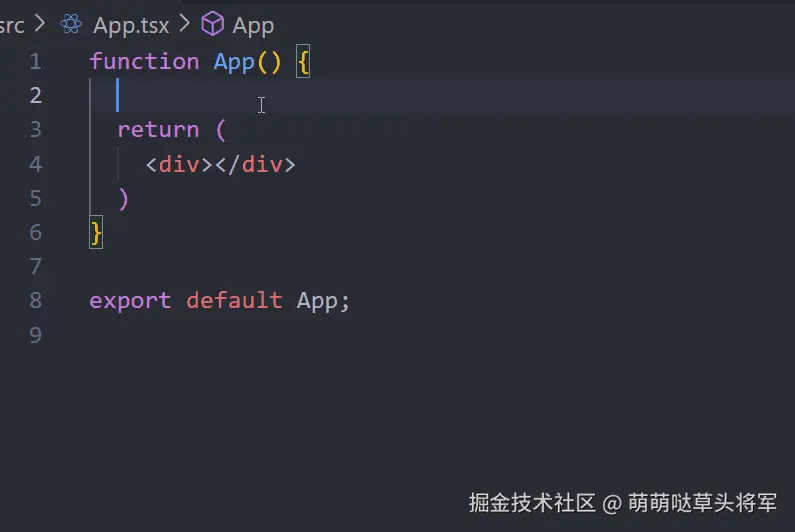Click the opening div tag on line 4
This screenshot has height=532, width=795.
(179, 164)
